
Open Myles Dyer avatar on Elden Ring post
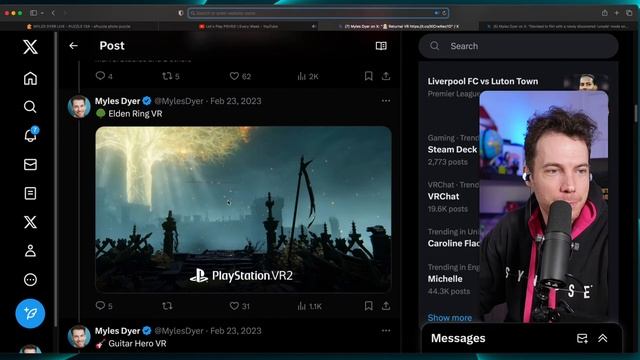point(79,107)
